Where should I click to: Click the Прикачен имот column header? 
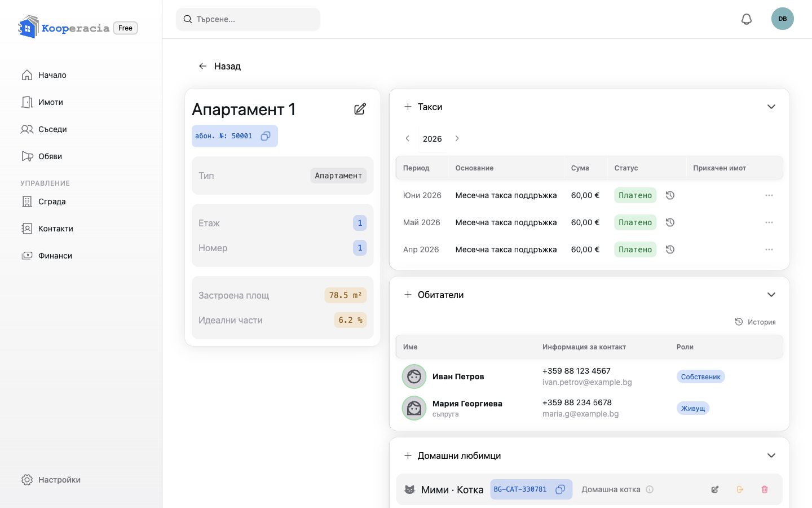point(720,168)
